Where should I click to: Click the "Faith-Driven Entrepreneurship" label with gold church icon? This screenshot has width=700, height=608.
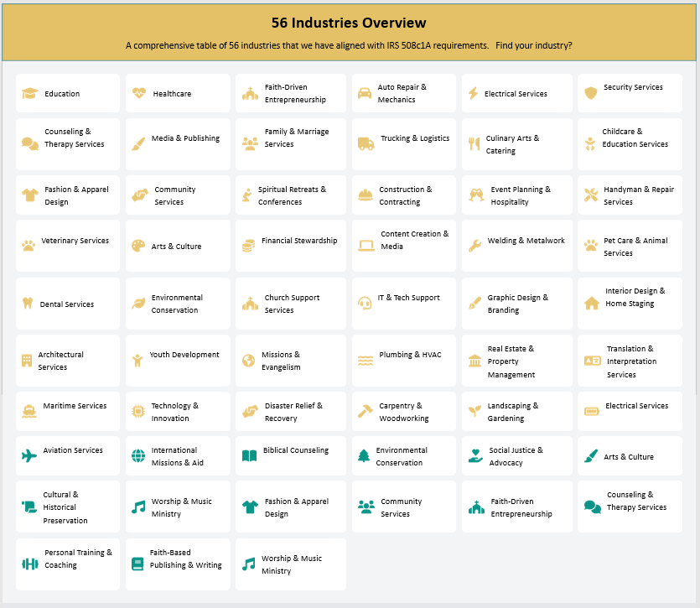pyautogui.click(x=295, y=93)
